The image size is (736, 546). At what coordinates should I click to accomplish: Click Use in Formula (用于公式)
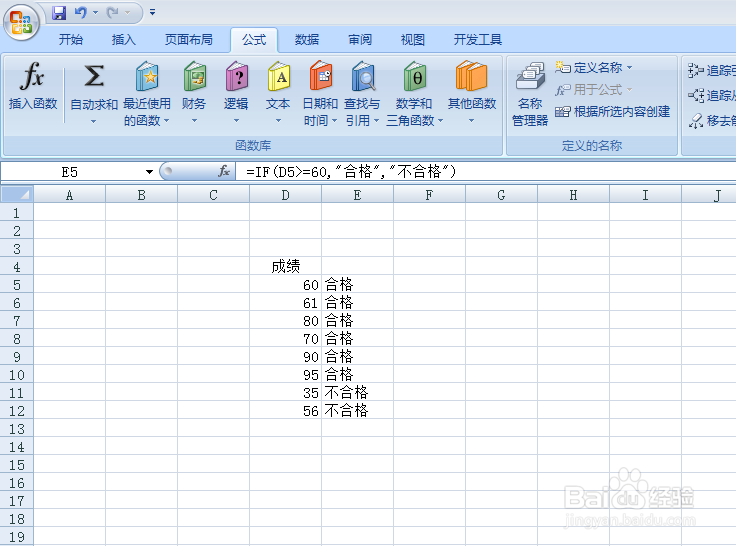(593, 89)
